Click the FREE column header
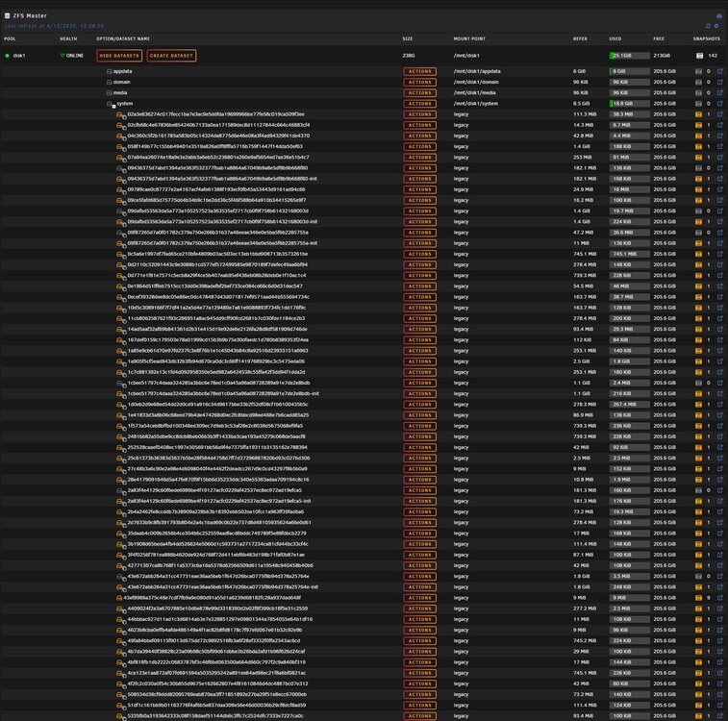The height and width of the screenshot is (721, 728). 659,39
